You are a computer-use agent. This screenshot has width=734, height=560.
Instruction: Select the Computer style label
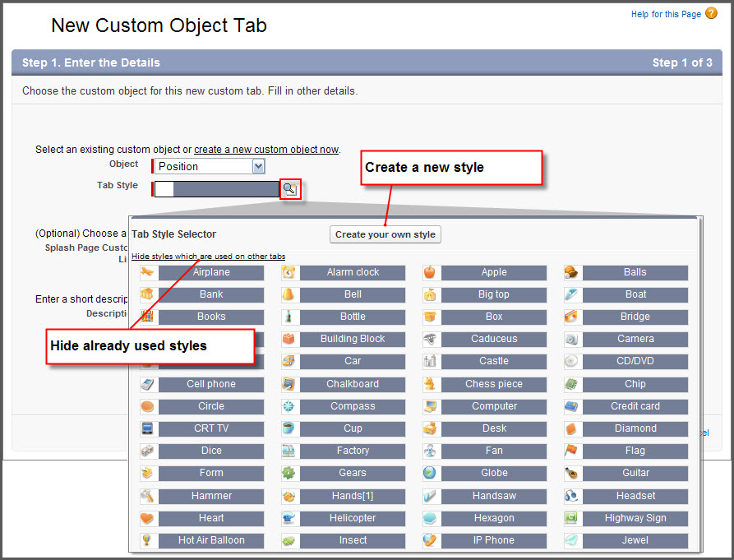(494, 406)
